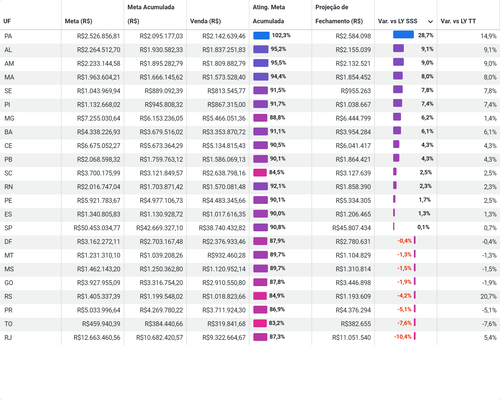Click the Ating. Meta Acumulada header
Viewport: 500px width, 400px height.
(x=269, y=14)
